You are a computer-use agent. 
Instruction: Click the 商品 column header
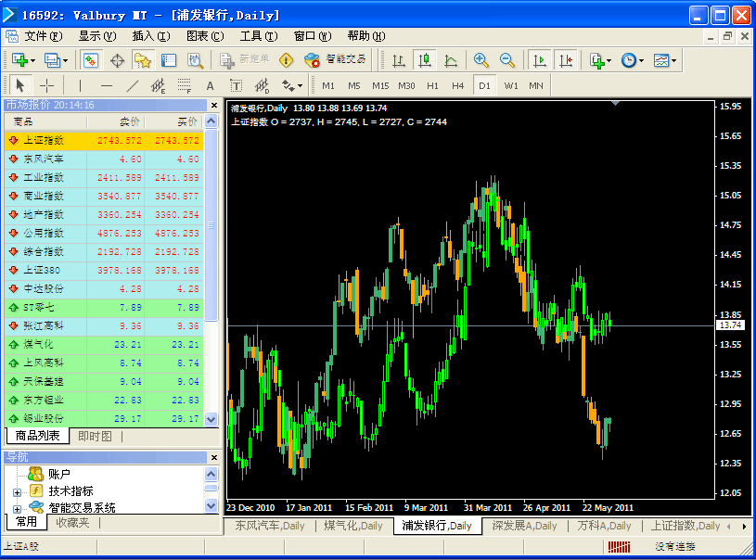(45, 121)
